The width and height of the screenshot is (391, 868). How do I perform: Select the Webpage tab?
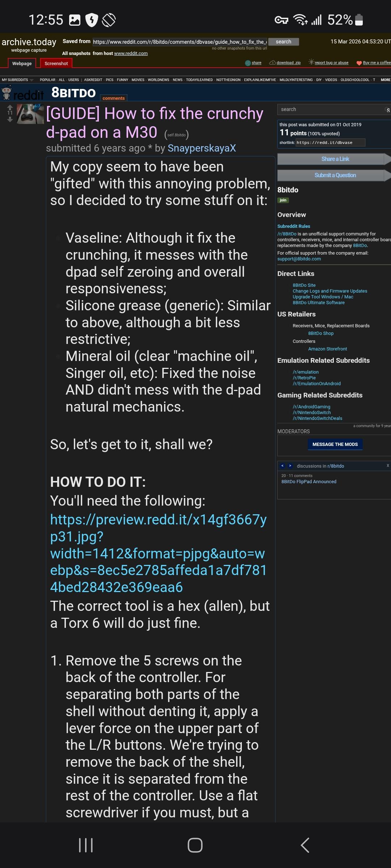point(22,64)
